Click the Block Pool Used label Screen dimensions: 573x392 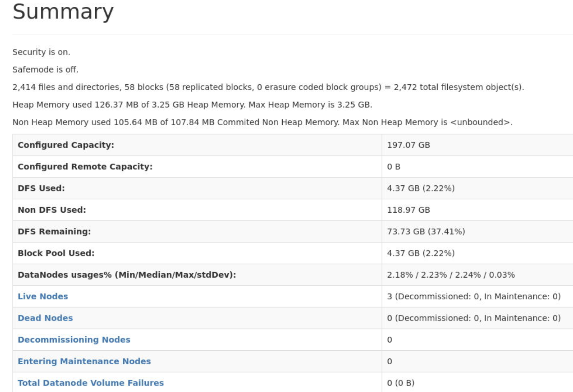click(56, 253)
